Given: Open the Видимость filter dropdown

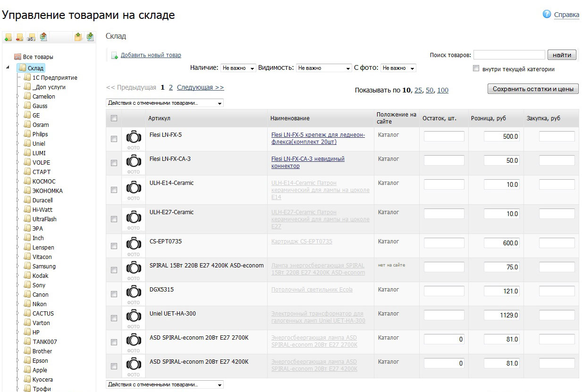Looking at the screenshot, I should [x=324, y=68].
